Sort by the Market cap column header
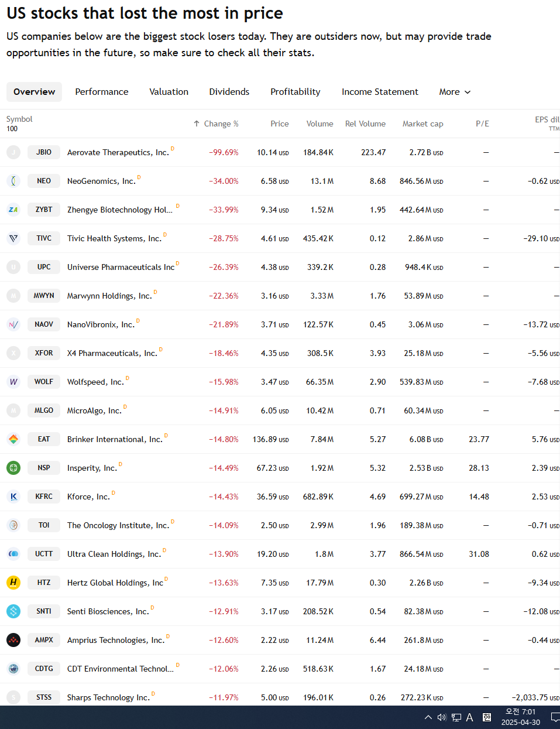Image resolution: width=560 pixels, height=729 pixels. [423, 124]
